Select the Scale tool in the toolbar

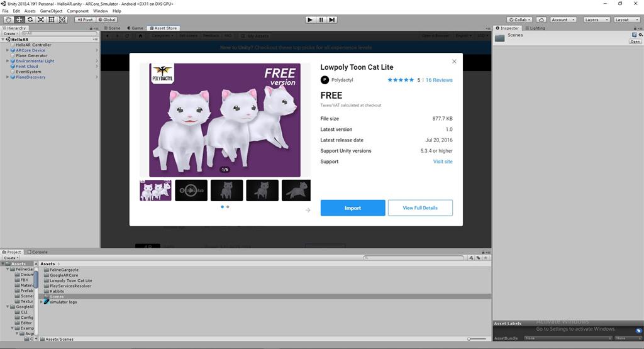(41, 19)
